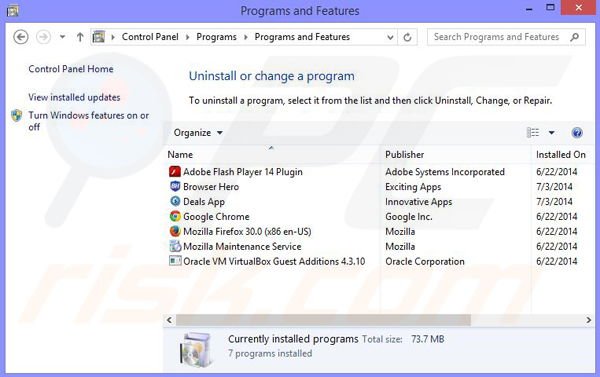The width and height of the screenshot is (600, 377).
Task: Select the Programs breadcrumb
Action: point(216,37)
